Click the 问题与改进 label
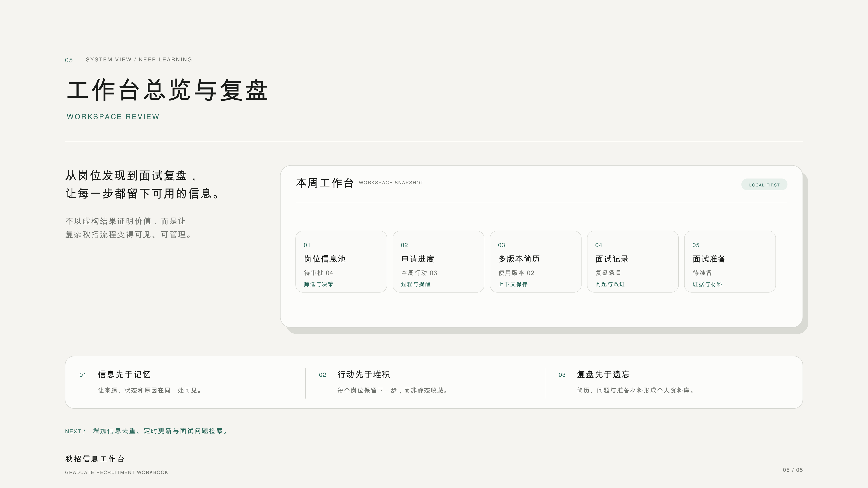 point(610,284)
